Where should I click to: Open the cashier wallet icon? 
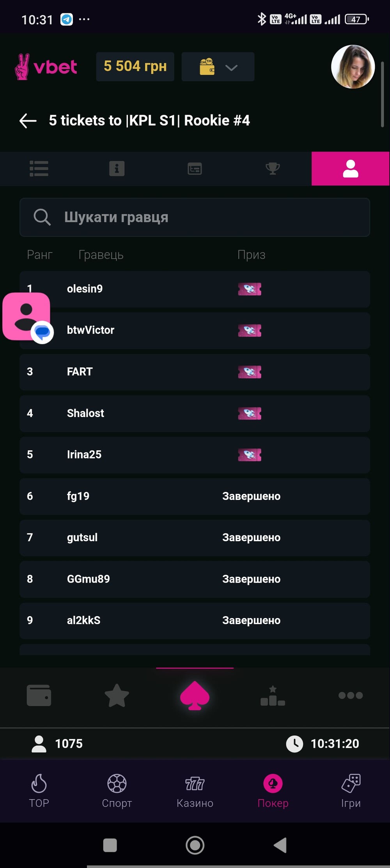point(39,695)
